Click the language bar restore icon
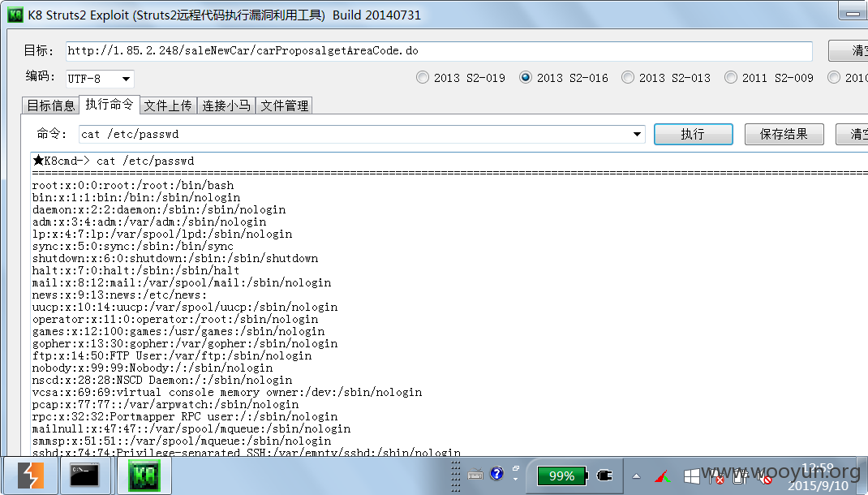868x495 pixels. point(516,468)
